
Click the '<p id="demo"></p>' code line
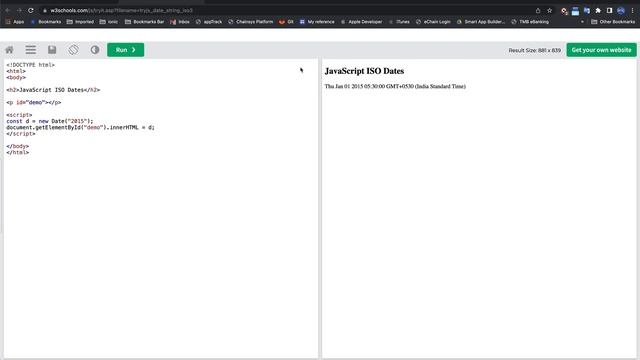pyautogui.click(x=34, y=102)
